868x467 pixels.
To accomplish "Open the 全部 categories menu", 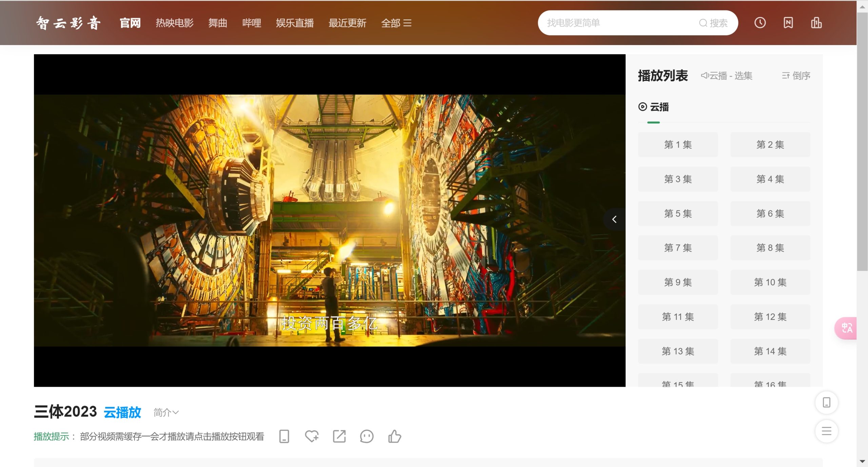I will 396,23.
